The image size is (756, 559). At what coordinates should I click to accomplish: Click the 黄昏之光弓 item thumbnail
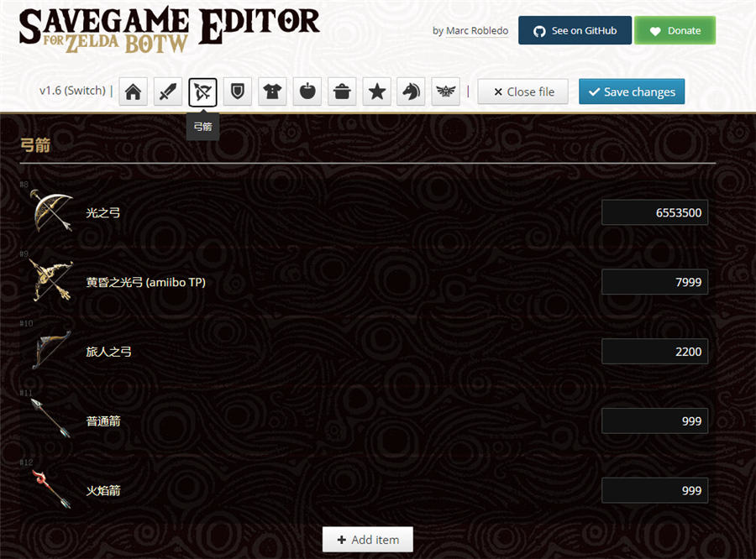[50, 281]
